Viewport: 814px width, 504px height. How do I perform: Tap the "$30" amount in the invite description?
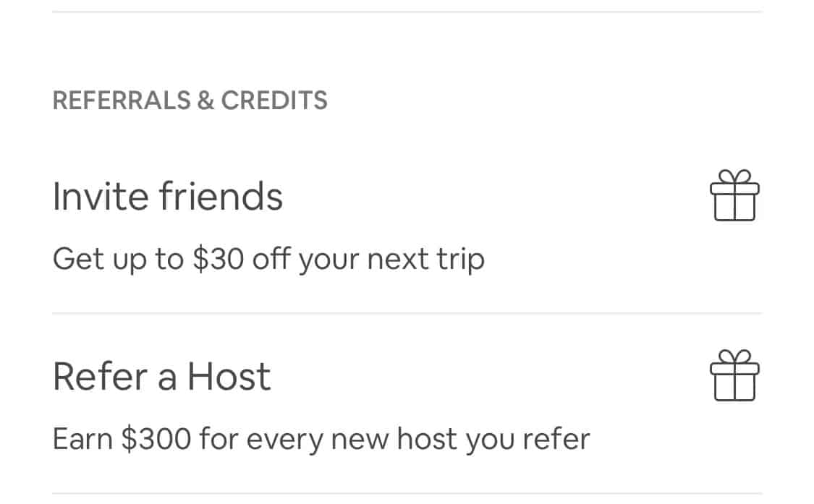click(218, 259)
